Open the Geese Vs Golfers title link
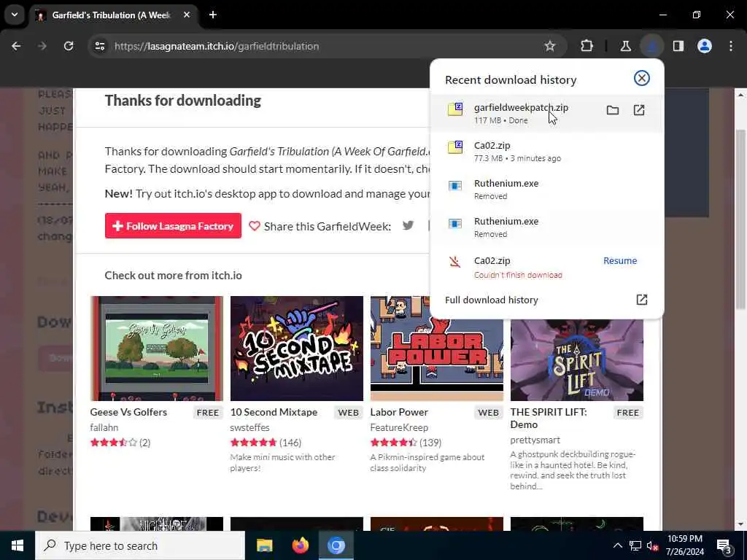The width and height of the screenshot is (747, 560). 128,413
